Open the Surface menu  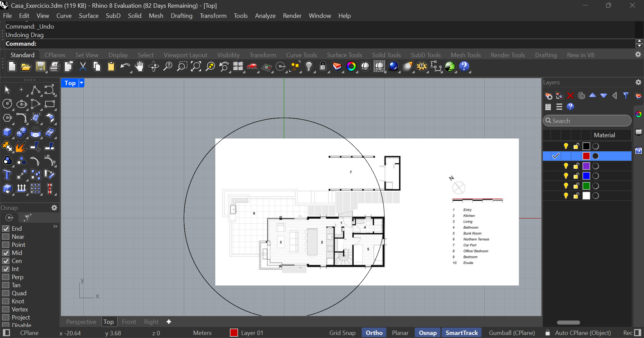click(88, 16)
